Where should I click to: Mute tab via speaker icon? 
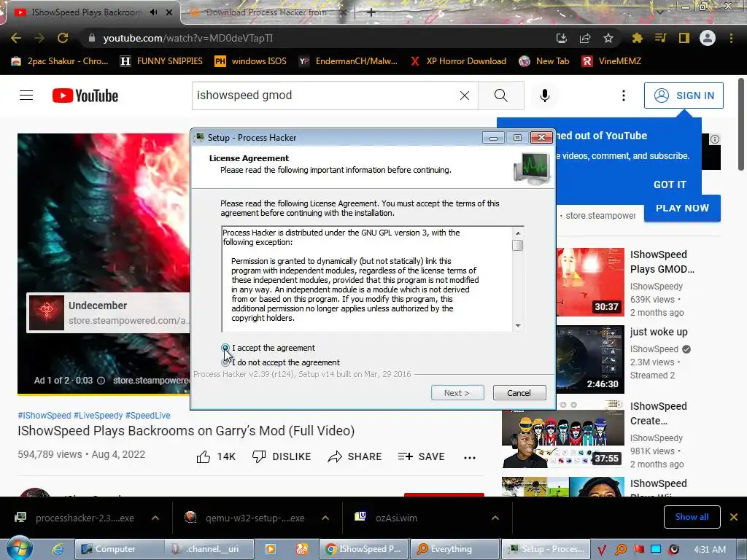(x=153, y=12)
